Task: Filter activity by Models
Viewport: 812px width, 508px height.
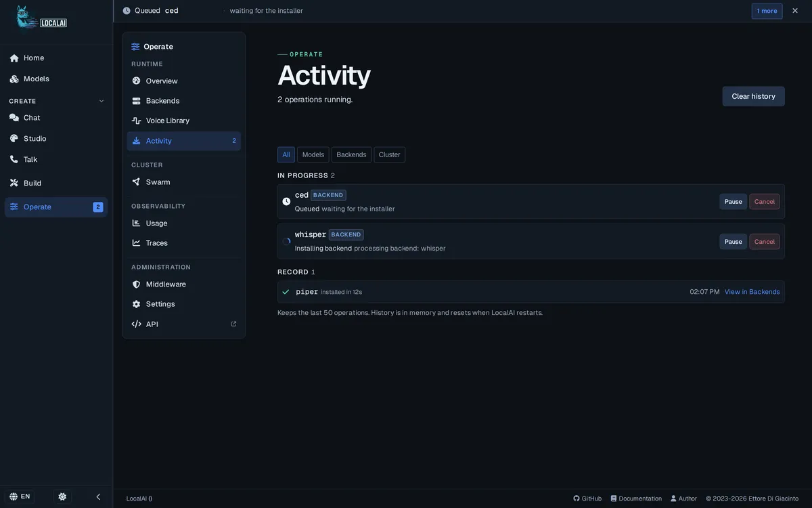Action: tap(313, 154)
